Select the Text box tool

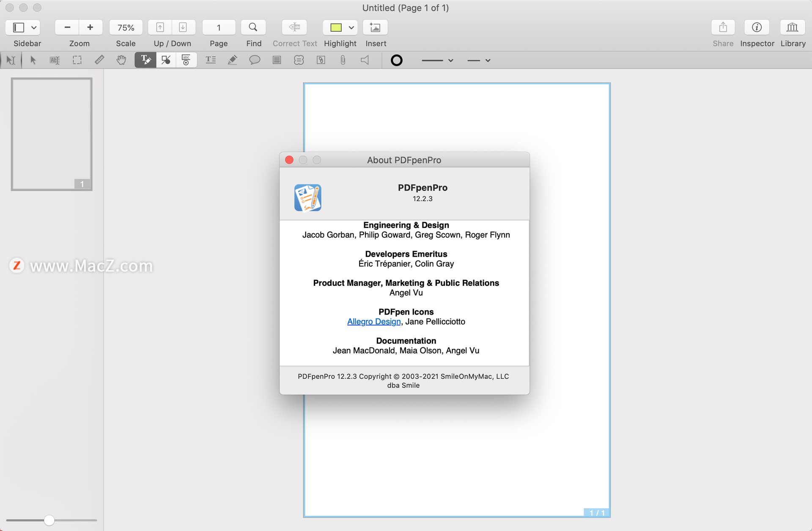point(211,60)
